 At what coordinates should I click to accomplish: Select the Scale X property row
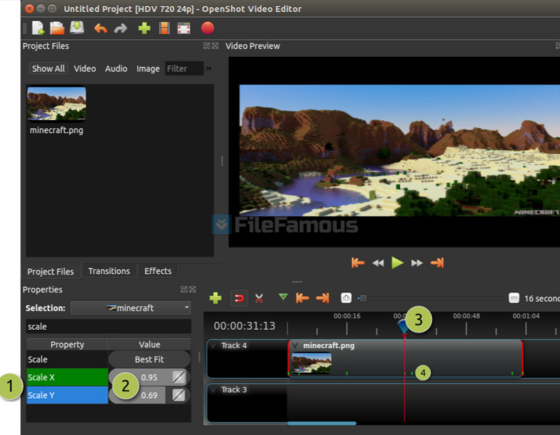click(67, 377)
